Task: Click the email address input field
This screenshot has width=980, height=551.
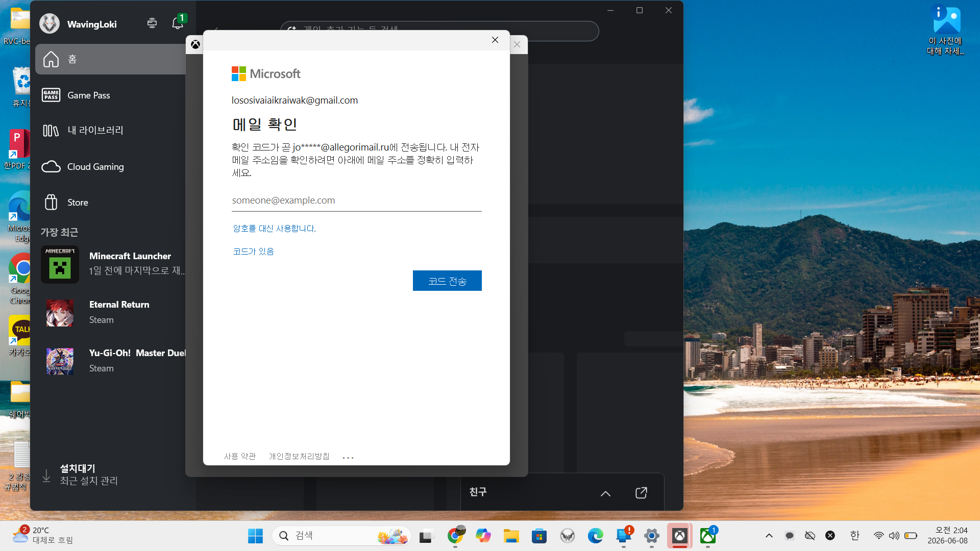Action: (x=356, y=201)
